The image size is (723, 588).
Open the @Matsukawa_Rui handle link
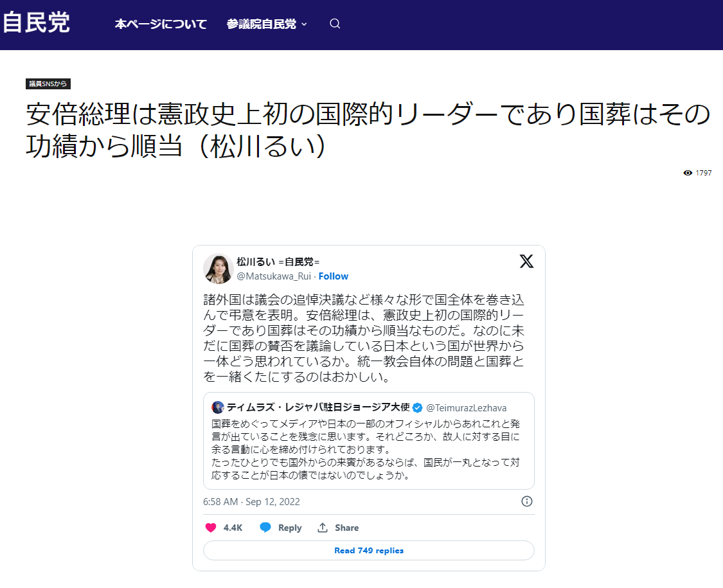[274, 276]
